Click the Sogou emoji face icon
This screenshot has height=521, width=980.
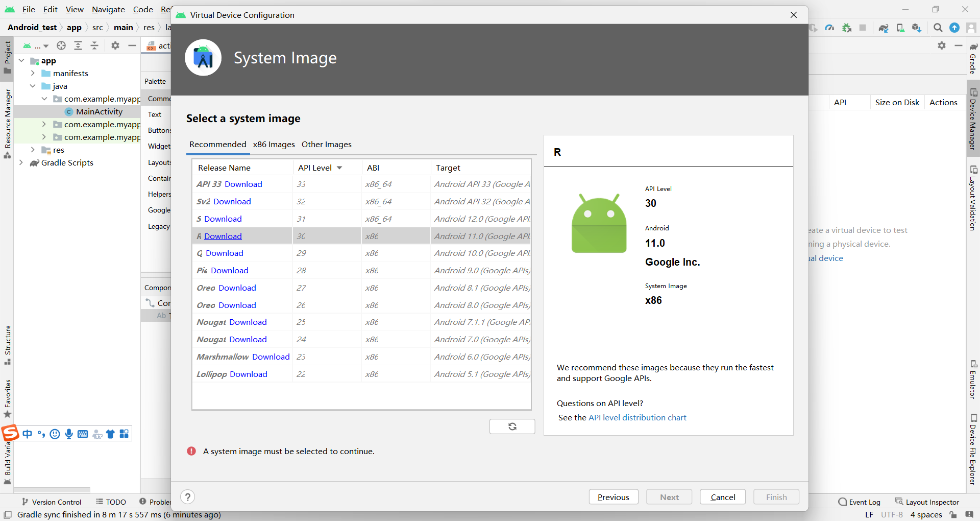pos(55,434)
